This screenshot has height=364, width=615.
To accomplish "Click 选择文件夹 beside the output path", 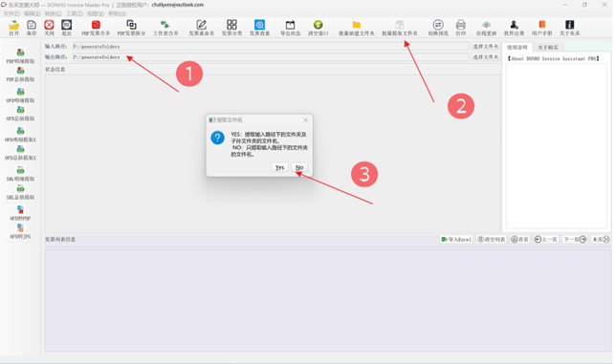I will pyautogui.click(x=486, y=56).
